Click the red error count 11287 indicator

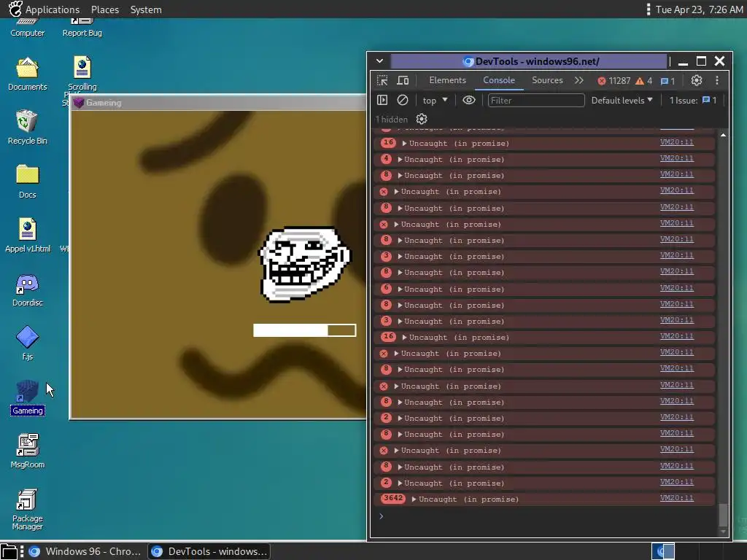pos(614,81)
